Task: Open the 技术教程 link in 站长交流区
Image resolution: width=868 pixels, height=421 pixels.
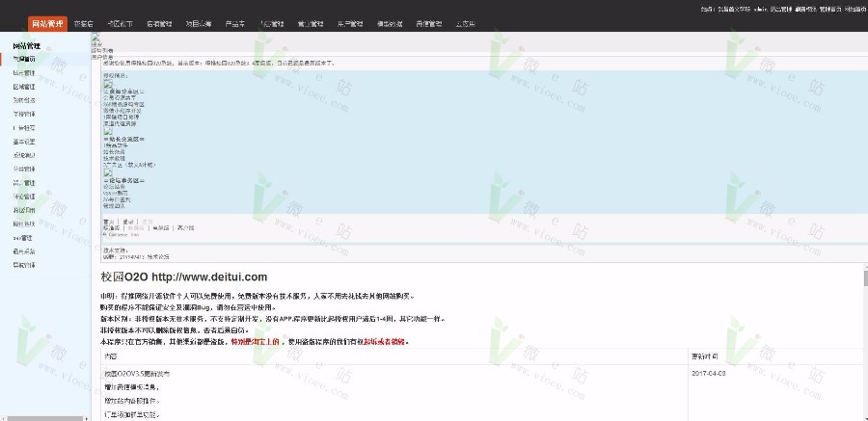Action: click(x=114, y=158)
